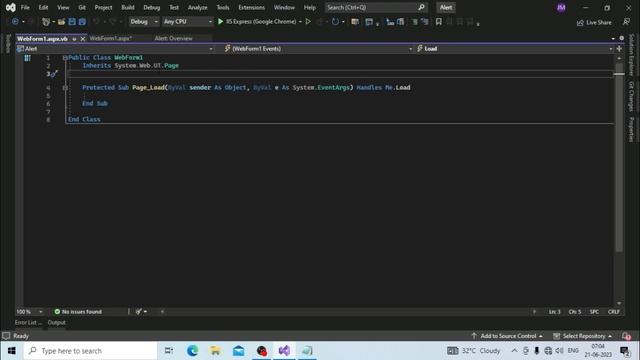Image resolution: width=640 pixels, height=360 pixels.
Task: Click the Alert solution name button
Action: 446,7
